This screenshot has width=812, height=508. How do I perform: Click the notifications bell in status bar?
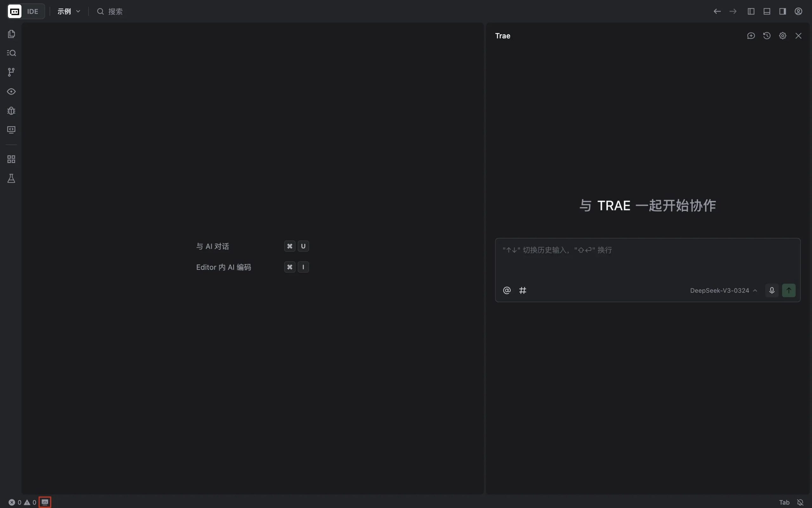[800, 502]
